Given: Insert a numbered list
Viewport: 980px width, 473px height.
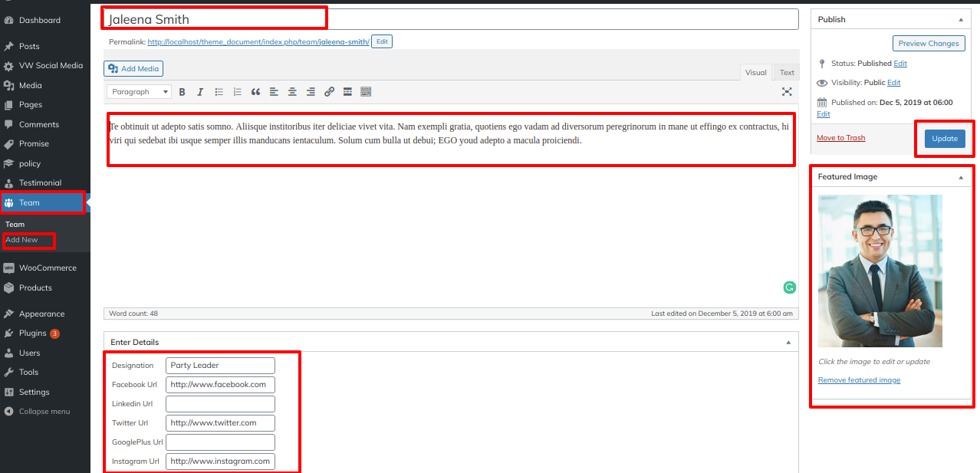Looking at the screenshot, I should click(x=237, y=92).
